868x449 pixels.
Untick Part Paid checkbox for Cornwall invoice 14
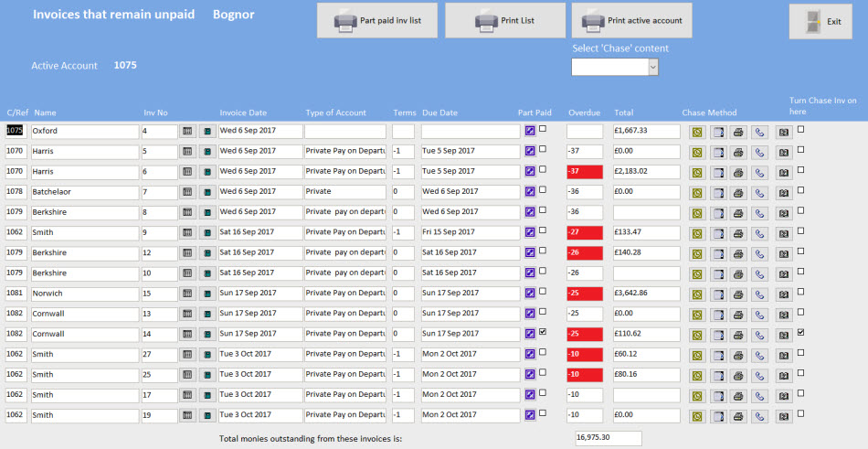click(544, 332)
